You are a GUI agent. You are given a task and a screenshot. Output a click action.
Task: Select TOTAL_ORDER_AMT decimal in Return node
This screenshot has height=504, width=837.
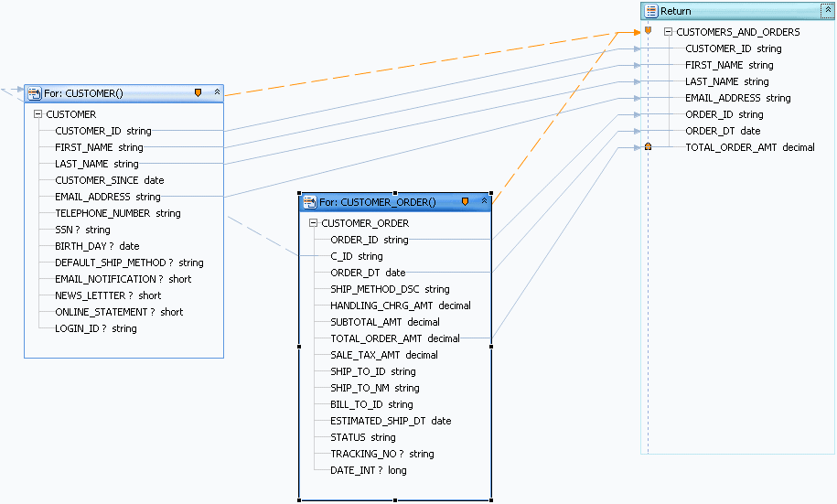click(x=750, y=147)
